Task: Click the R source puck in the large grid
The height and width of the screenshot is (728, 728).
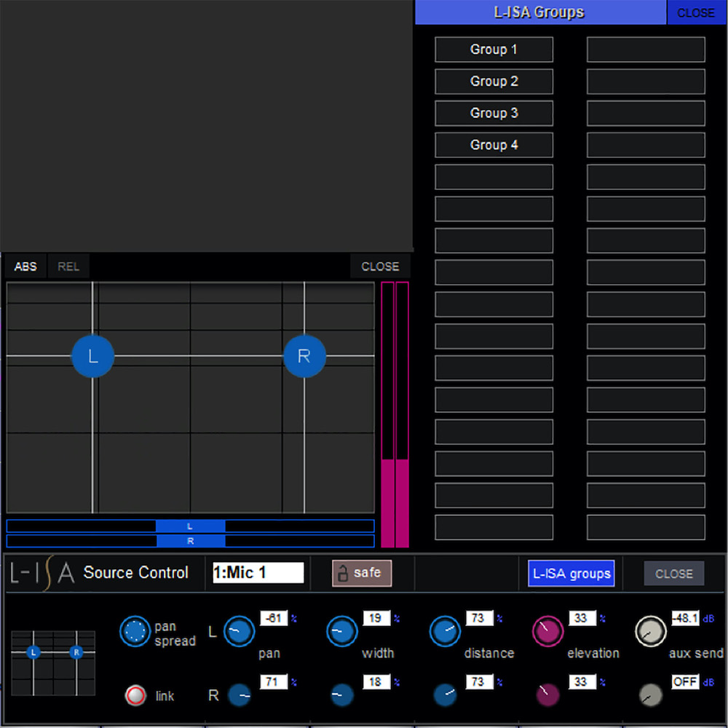Action: tap(304, 356)
